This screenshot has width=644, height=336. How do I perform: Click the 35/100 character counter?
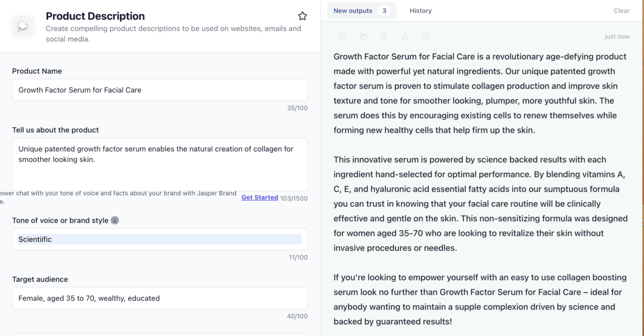[297, 108]
